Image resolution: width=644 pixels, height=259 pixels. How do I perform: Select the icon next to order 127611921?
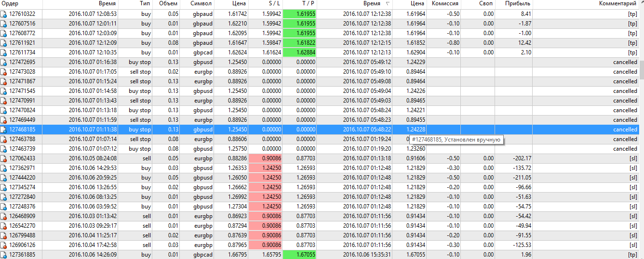(x=4, y=43)
